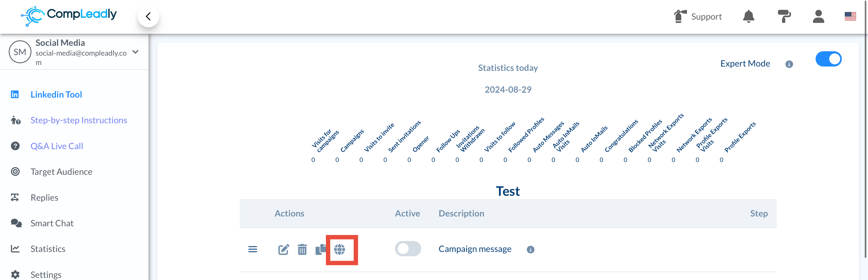
Task: Click the globe icon in Actions column
Action: (x=339, y=249)
